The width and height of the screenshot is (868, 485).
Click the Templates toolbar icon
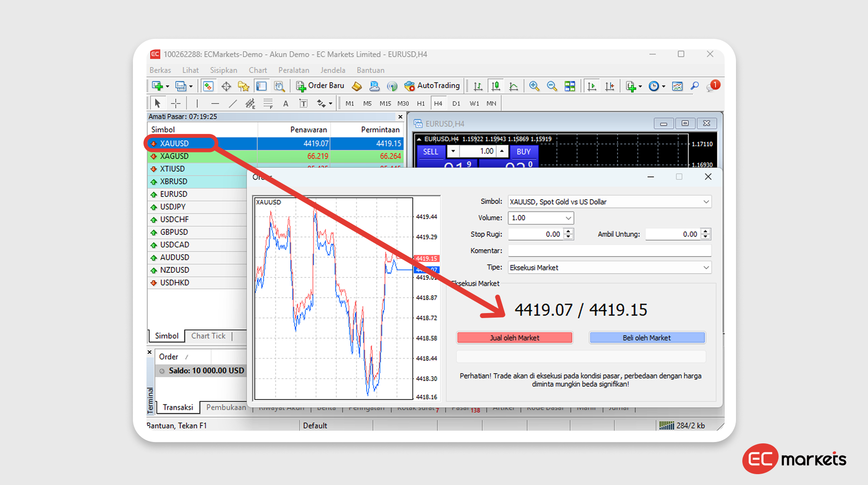pos(677,86)
